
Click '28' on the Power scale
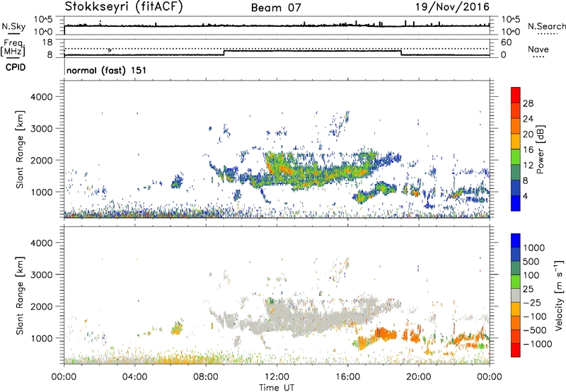[x=528, y=104]
